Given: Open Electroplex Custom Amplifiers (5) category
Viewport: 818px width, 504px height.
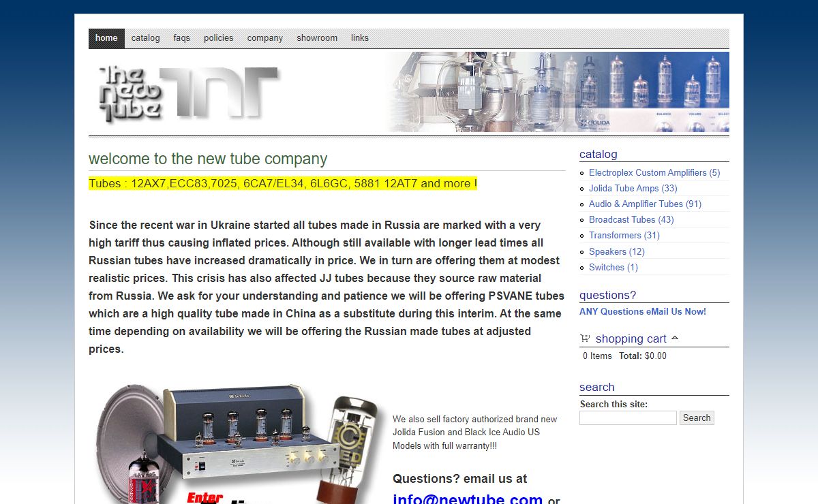Looking at the screenshot, I should (x=654, y=173).
